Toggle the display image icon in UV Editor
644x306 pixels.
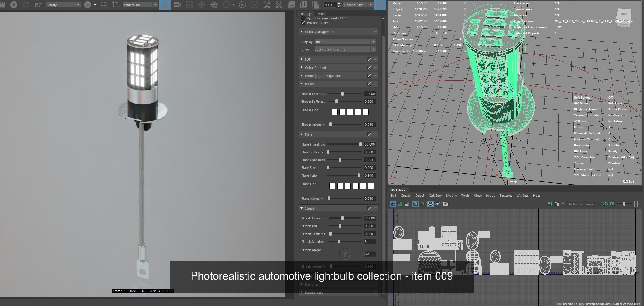(x=550, y=204)
